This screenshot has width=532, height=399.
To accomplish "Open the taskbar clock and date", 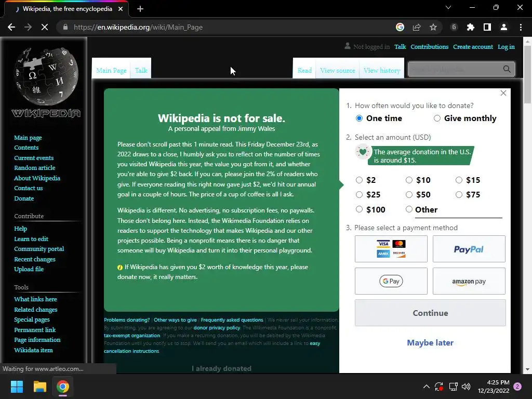I will click(494, 387).
